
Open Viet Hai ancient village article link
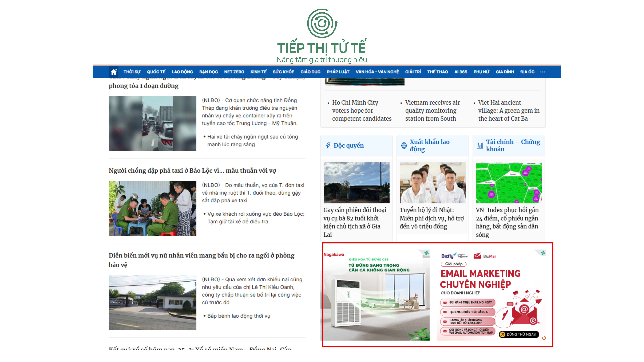click(509, 110)
